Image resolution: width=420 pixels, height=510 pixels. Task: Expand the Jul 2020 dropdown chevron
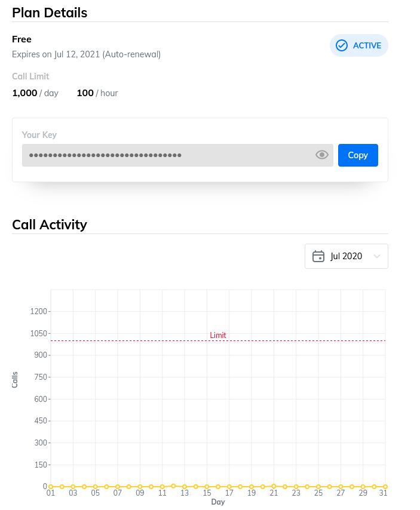click(x=377, y=256)
